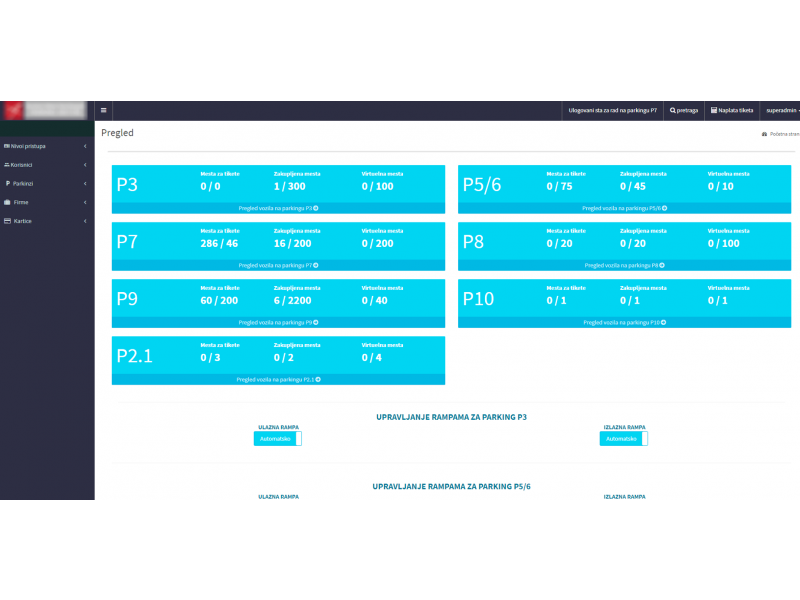Click the Nivoi pristupa sidebar icon
Image resolution: width=800 pixels, height=600 pixels.
click(x=7, y=146)
